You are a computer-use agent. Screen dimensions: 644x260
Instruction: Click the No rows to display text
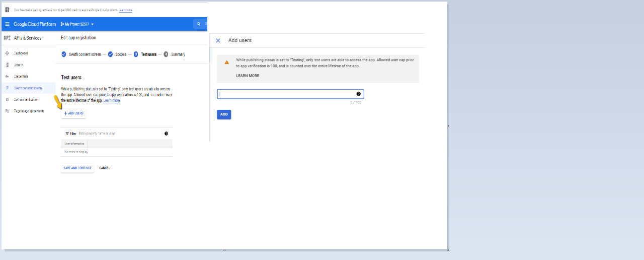coord(76,152)
